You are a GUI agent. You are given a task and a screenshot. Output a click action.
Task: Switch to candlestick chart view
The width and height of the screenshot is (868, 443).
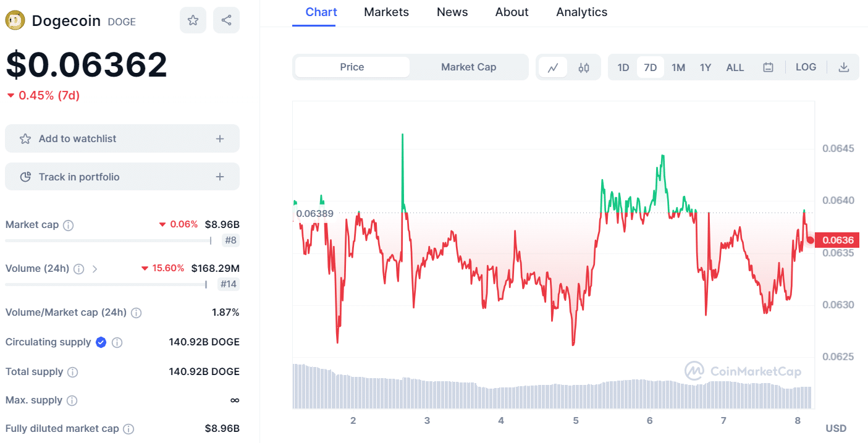tap(584, 67)
